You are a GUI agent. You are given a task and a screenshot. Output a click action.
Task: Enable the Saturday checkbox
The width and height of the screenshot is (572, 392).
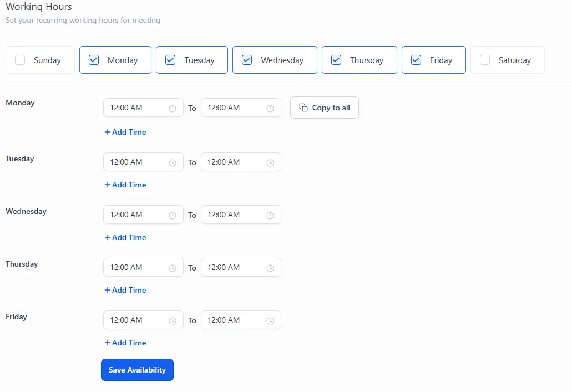click(x=485, y=60)
